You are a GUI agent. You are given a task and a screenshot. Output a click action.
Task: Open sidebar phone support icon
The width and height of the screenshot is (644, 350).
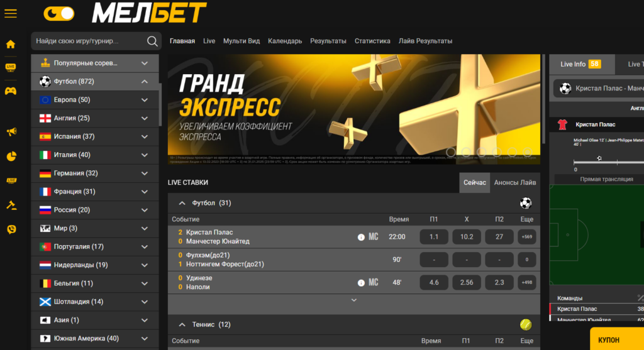coord(11,229)
